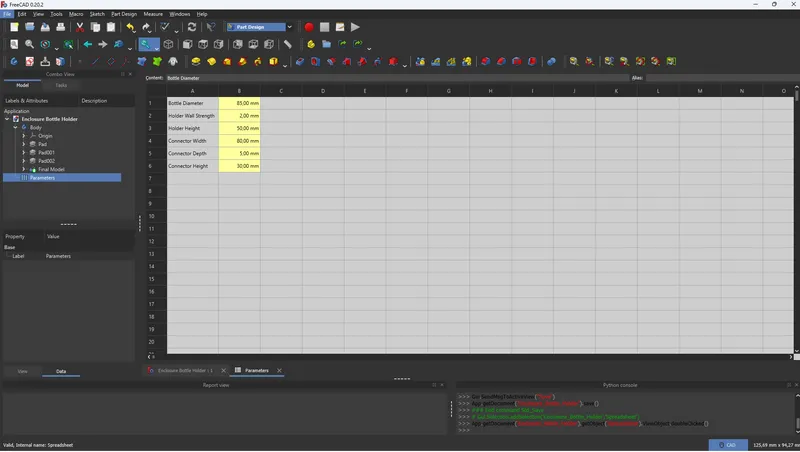Undo the last action
800x452 pixels.
[131, 27]
